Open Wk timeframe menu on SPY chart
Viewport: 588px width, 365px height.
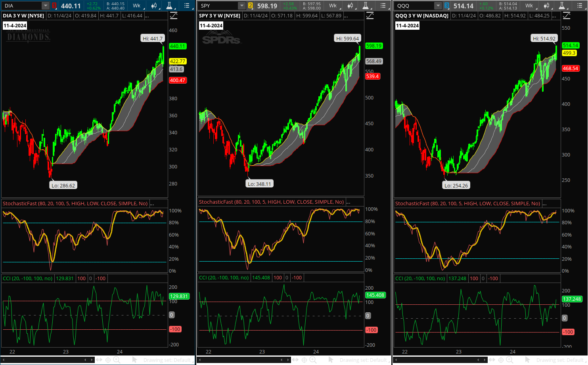point(333,6)
